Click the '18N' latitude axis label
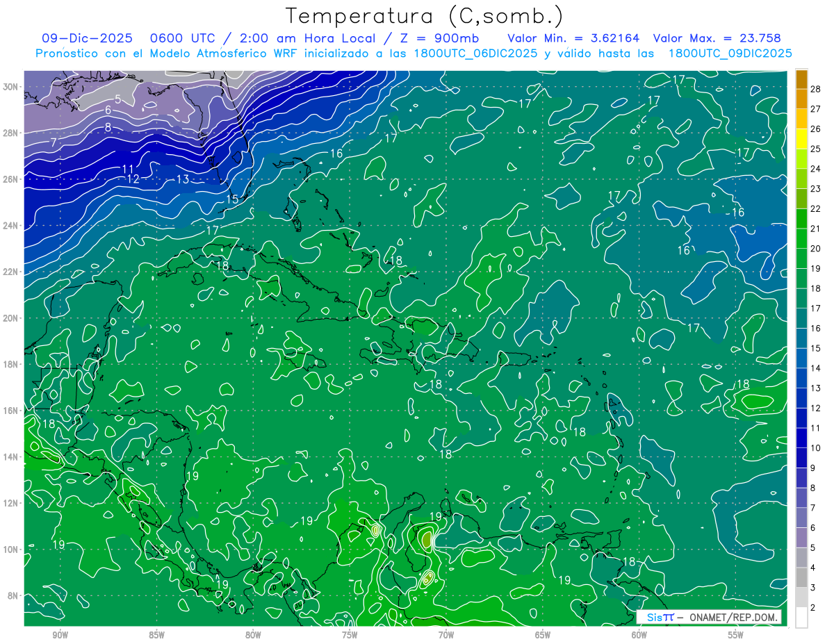This screenshot has height=644, width=834. tap(12, 364)
